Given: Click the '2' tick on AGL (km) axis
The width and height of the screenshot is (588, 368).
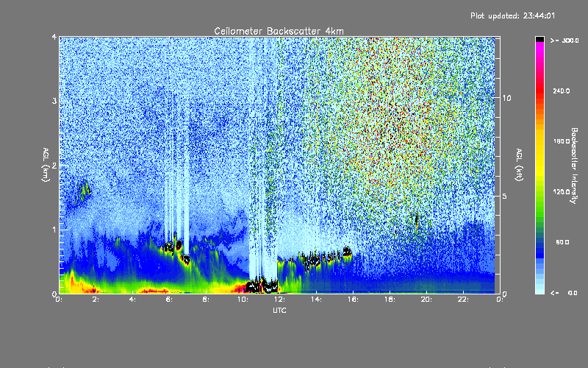Looking at the screenshot, I should tap(54, 166).
